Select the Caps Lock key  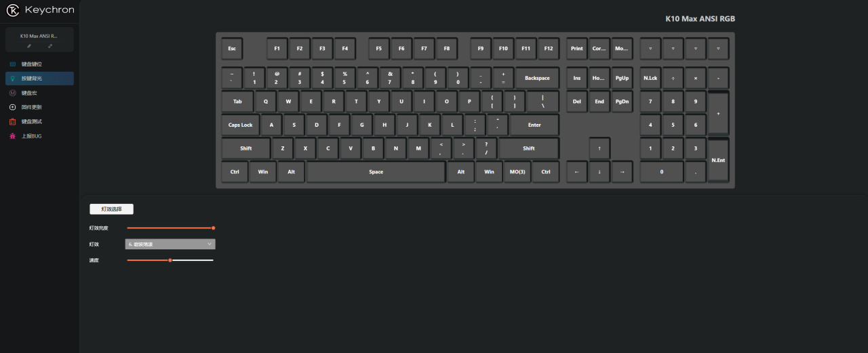click(x=240, y=125)
